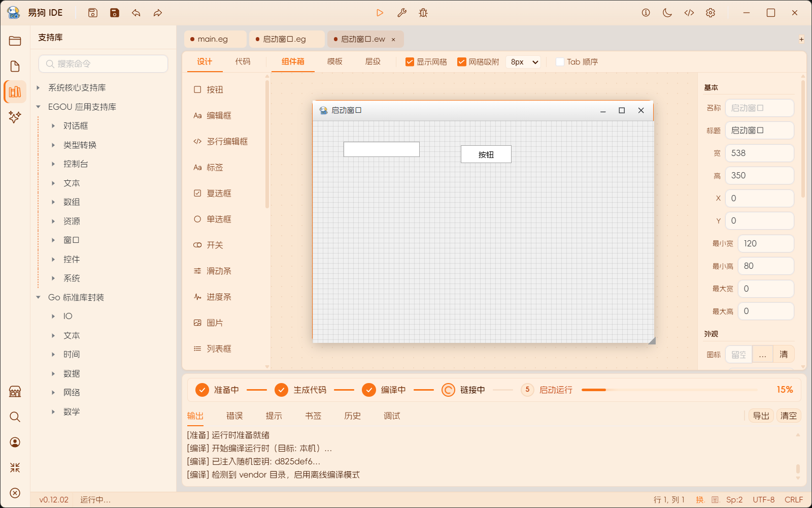Select the edit box on the canvas

click(x=382, y=149)
